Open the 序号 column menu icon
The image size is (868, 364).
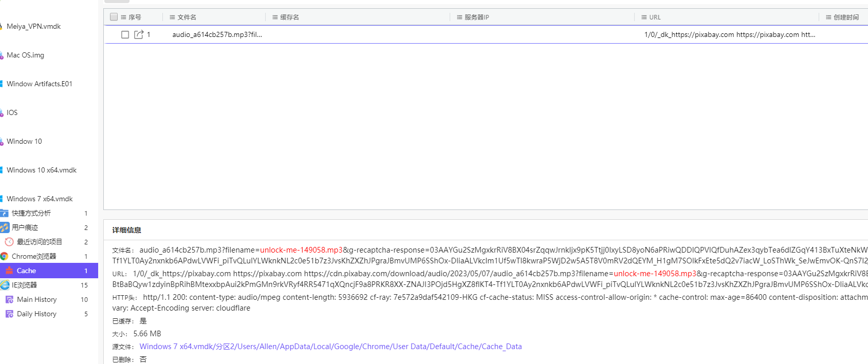(x=123, y=17)
